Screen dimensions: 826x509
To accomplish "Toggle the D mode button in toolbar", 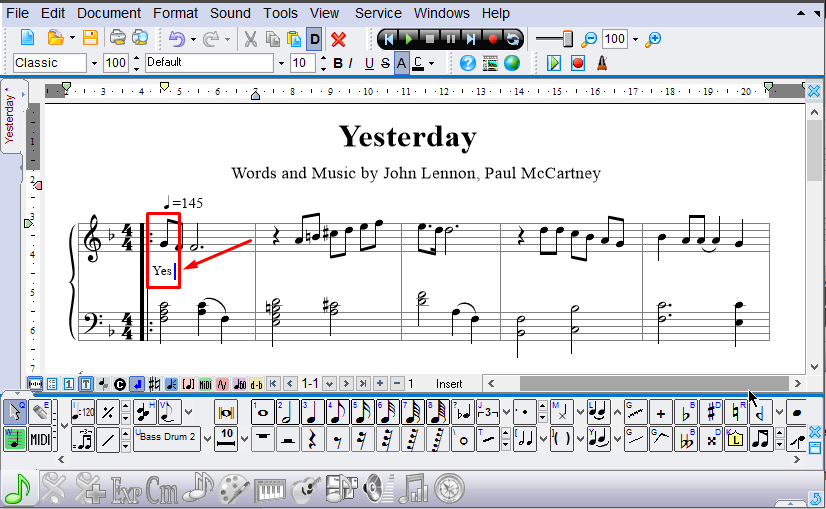I will coord(314,39).
